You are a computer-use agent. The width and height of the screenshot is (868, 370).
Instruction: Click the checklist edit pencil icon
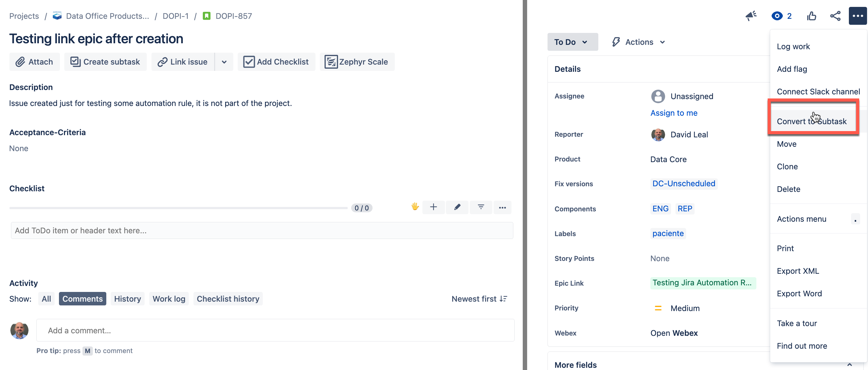[x=457, y=207]
